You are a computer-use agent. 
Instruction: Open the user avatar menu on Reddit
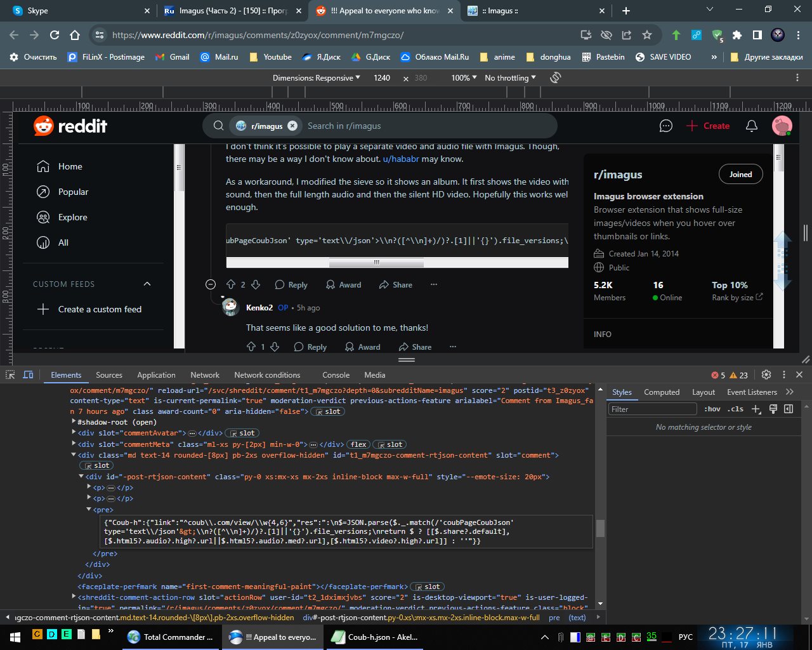tap(782, 126)
